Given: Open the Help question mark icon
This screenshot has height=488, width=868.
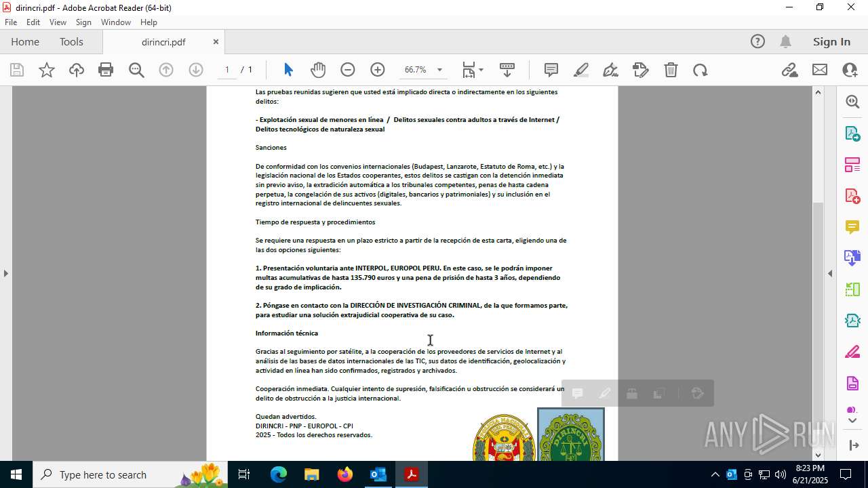Looking at the screenshot, I should click(757, 41).
